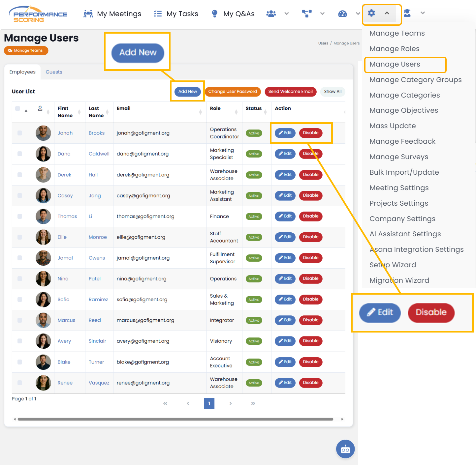The image size is (476, 465).
Task: Expand the chevron beside the profile icon
Action: 423,13
